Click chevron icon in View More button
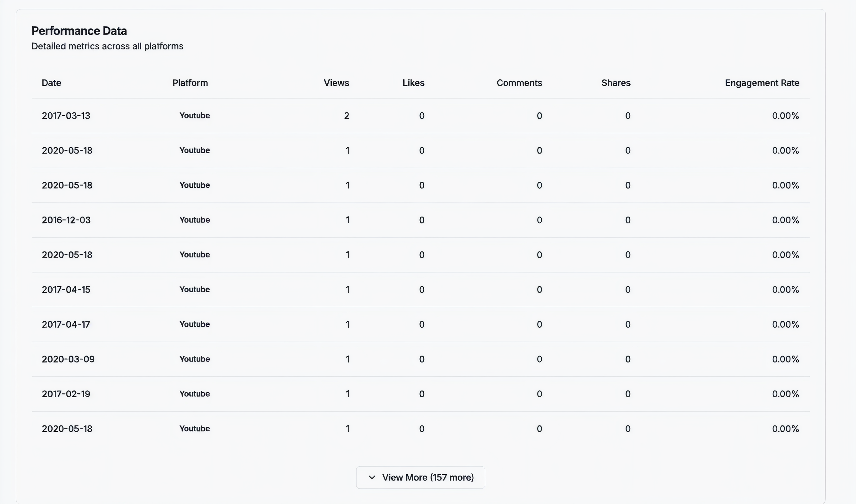The width and height of the screenshot is (856, 504). click(372, 477)
